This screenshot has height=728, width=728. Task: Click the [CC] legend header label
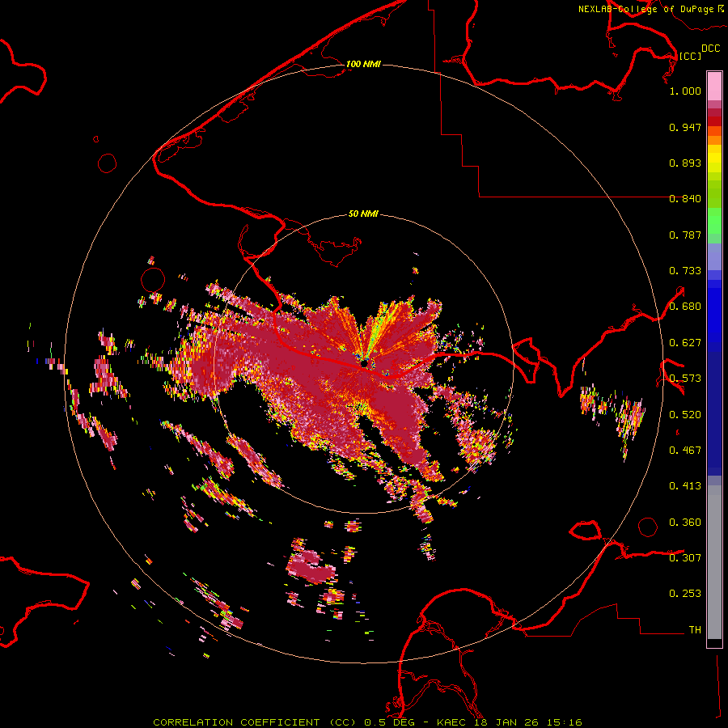pyautogui.click(x=691, y=56)
